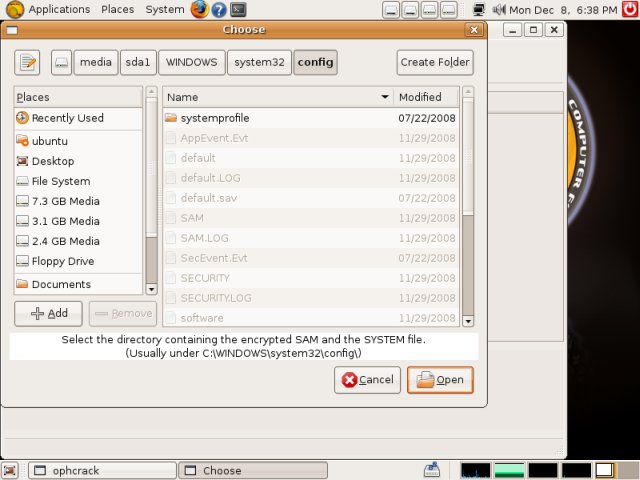Click the systemprofile folder icon
Viewport: 640px width, 480px height.
point(171,118)
